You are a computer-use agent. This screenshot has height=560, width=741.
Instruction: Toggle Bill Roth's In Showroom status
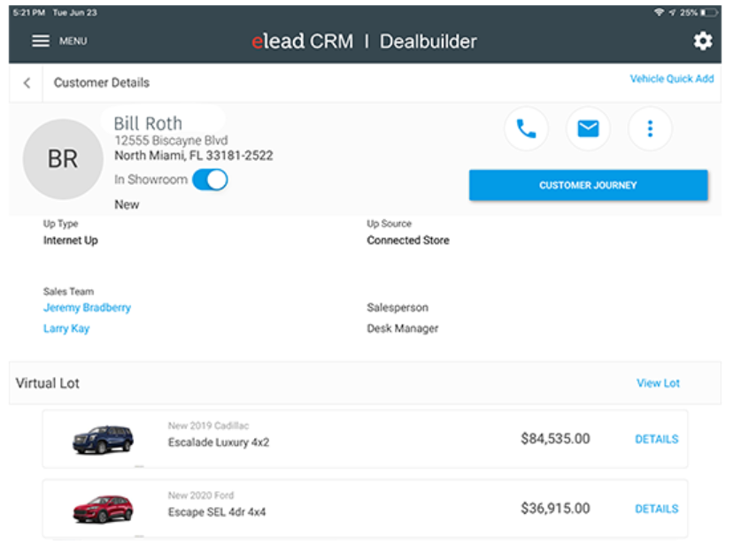(x=210, y=179)
